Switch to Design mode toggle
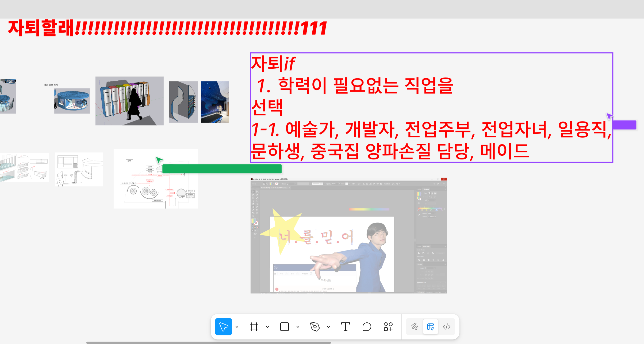This screenshot has height=344, width=644. pos(430,326)
